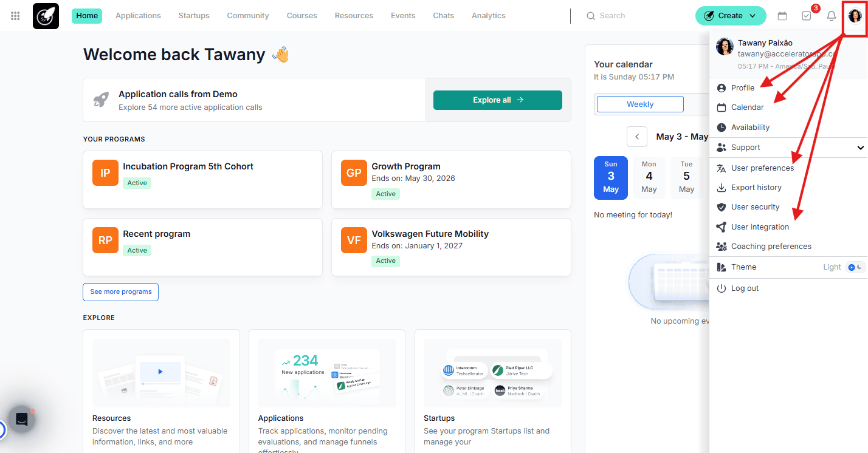This screenshot has height=453, width=868.
Task: Click the Theme palette icon
Action: 722,267
